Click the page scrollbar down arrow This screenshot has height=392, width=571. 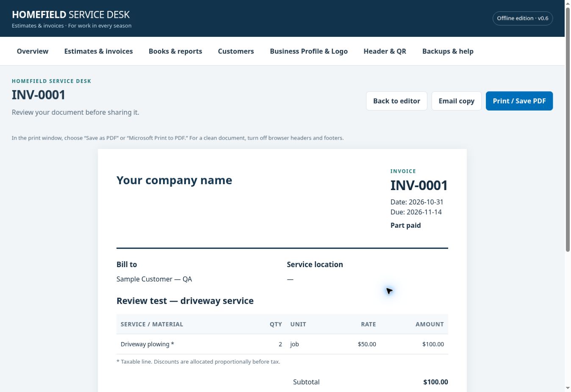tap(568, 388)
